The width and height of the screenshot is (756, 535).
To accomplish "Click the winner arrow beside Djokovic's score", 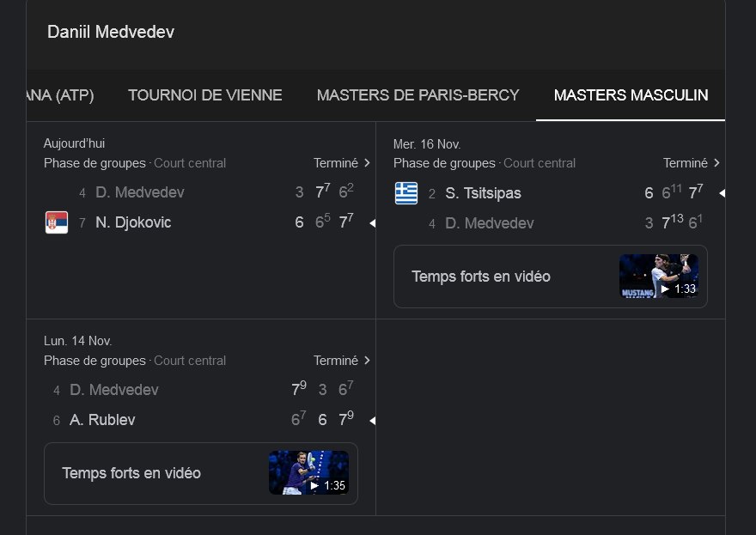I will point(372,223).
